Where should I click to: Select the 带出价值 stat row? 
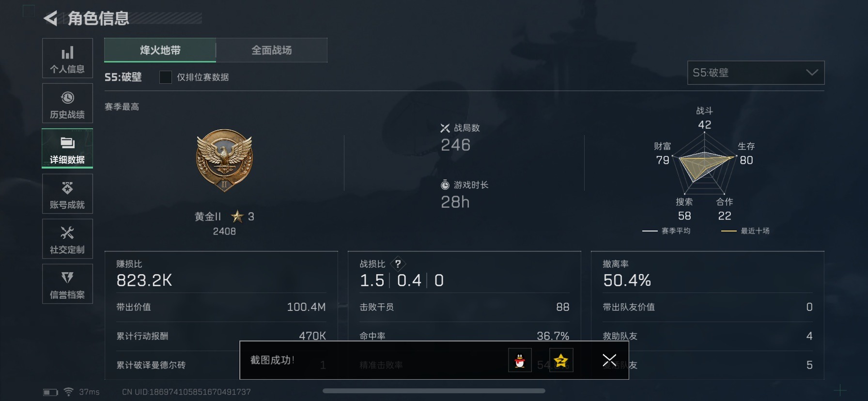coord(221,307)
